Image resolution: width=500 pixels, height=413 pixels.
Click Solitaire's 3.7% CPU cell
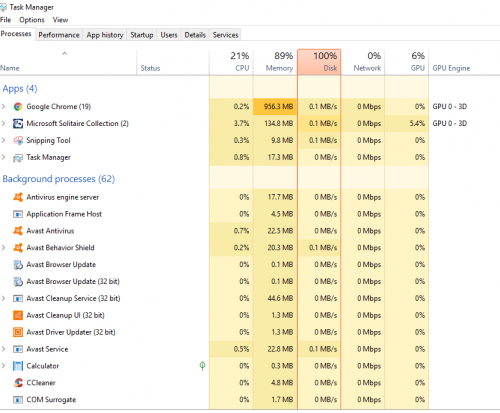(231, 123)
